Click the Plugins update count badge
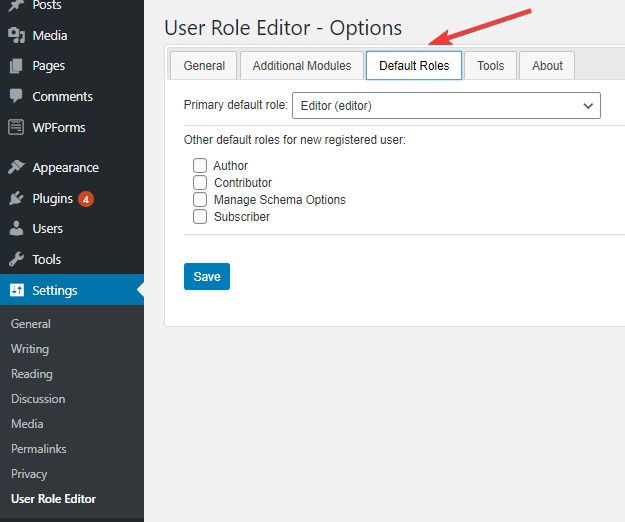This screenshot has height=522, width=625. pos(86,199)
